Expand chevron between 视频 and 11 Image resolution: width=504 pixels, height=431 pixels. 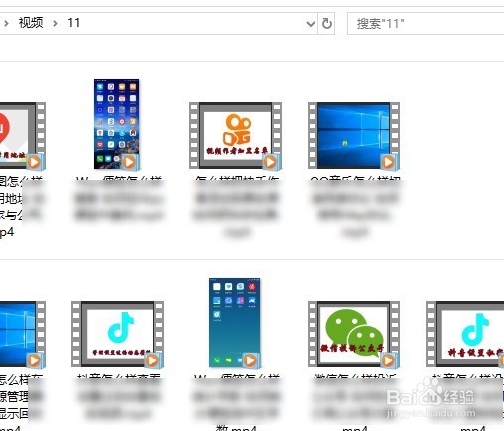coord(55,24)
